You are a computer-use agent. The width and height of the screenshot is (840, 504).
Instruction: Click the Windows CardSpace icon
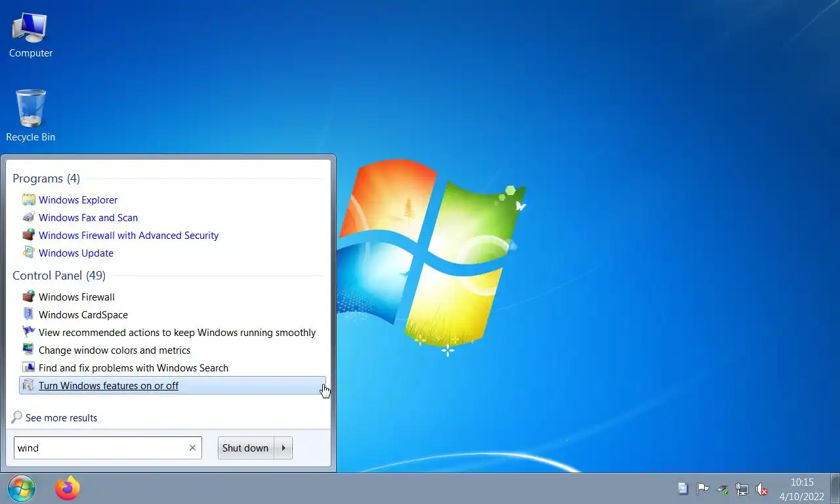28,314
